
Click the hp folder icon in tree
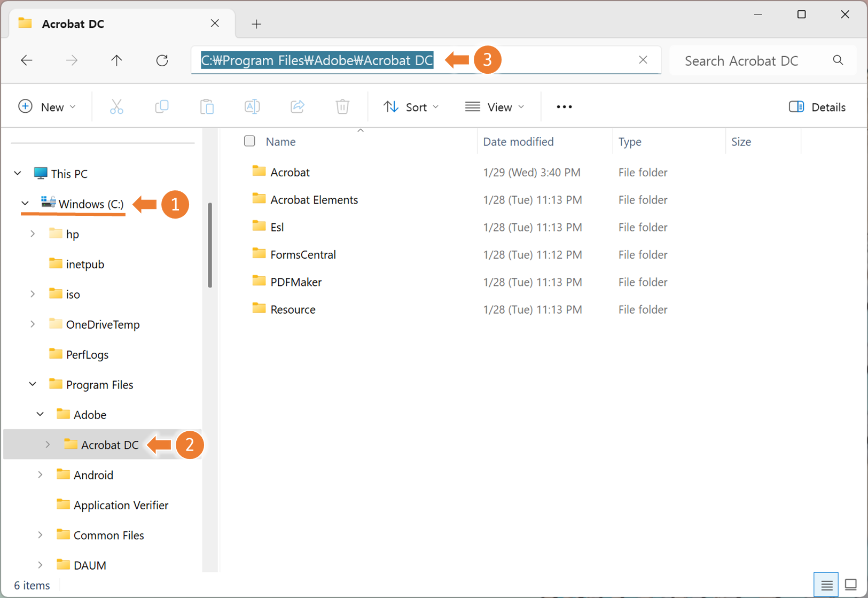(56, 233)
